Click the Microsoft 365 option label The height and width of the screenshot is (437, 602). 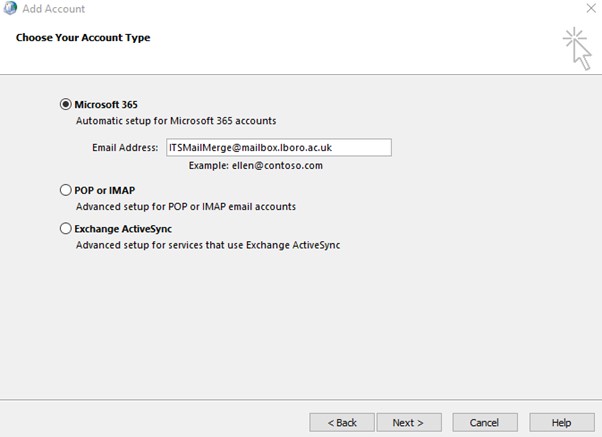[x=106, y=104]
